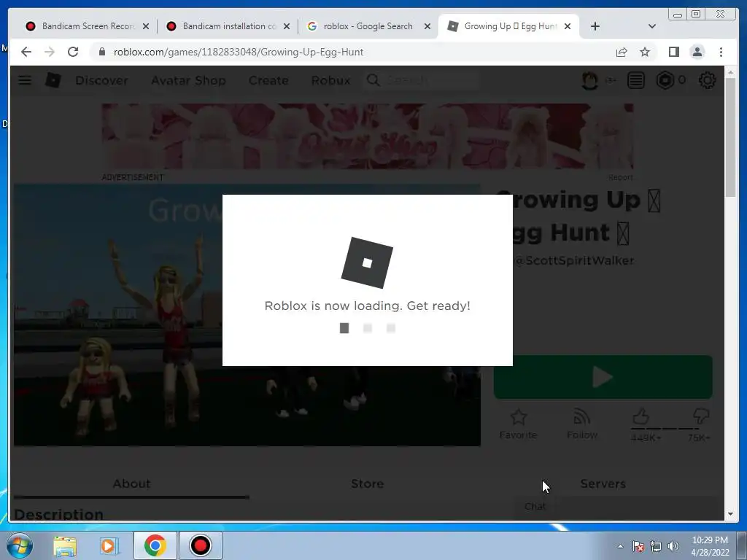The image size is (747, 560).
Task: Switch to the About tab
Action: [131, 484]
